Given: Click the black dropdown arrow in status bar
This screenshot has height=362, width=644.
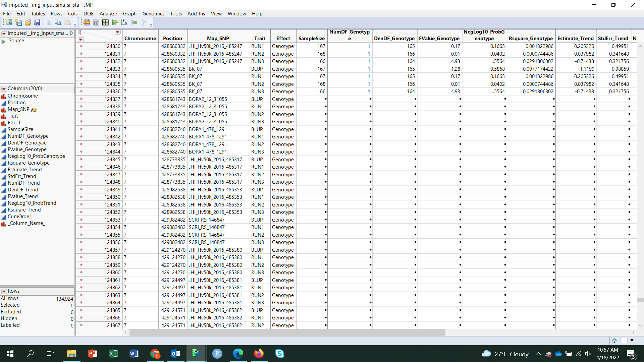Looking at the screenshot, I should coord(632,341).
